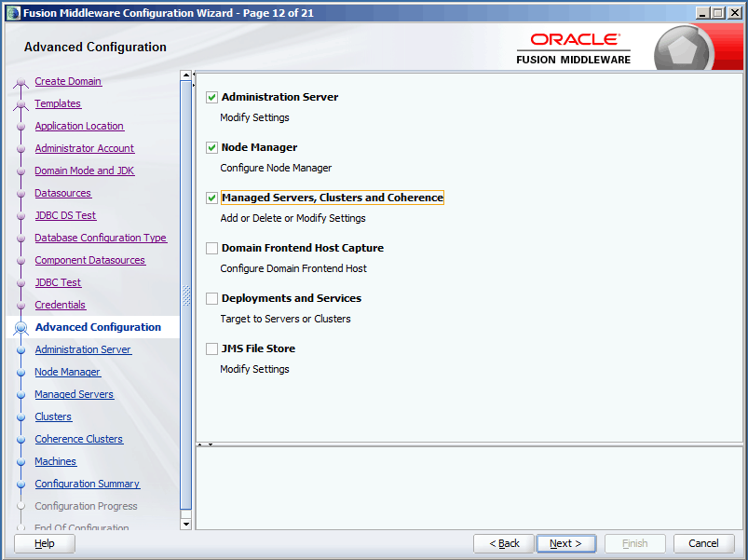
Task: Click the Templates step node icon
Action: click(x=20, y=105)
